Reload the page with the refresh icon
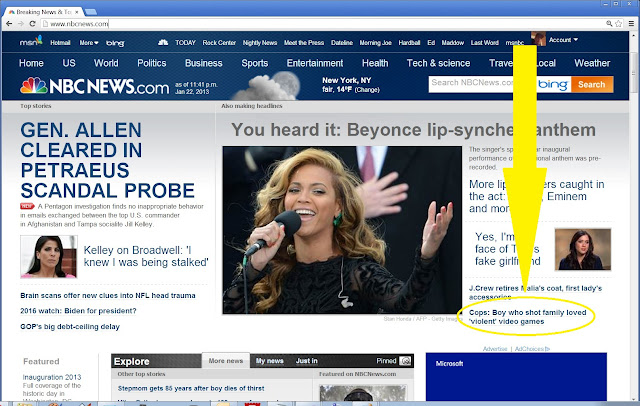This screenshot has width=640, height=406. point(32,24)
